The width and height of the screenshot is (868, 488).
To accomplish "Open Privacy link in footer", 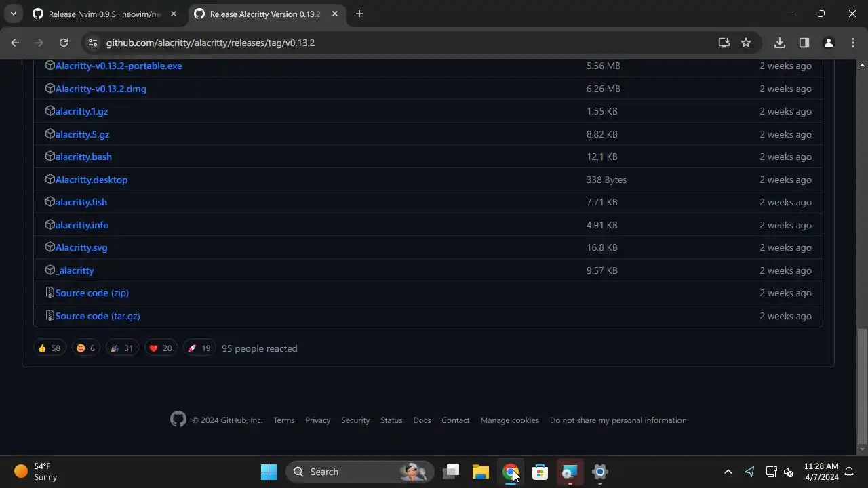I will click(x=318, y=420).
